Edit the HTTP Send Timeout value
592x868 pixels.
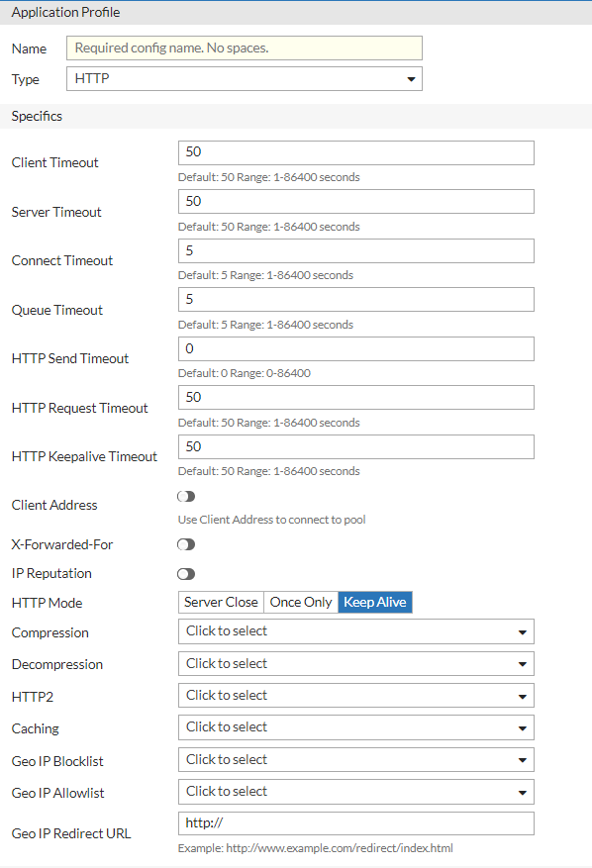pyautogui.click(x=353, y=348)
